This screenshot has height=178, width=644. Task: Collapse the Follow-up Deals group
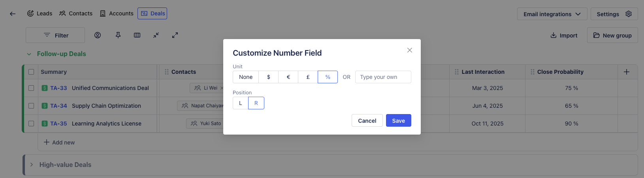coord(29,54)
